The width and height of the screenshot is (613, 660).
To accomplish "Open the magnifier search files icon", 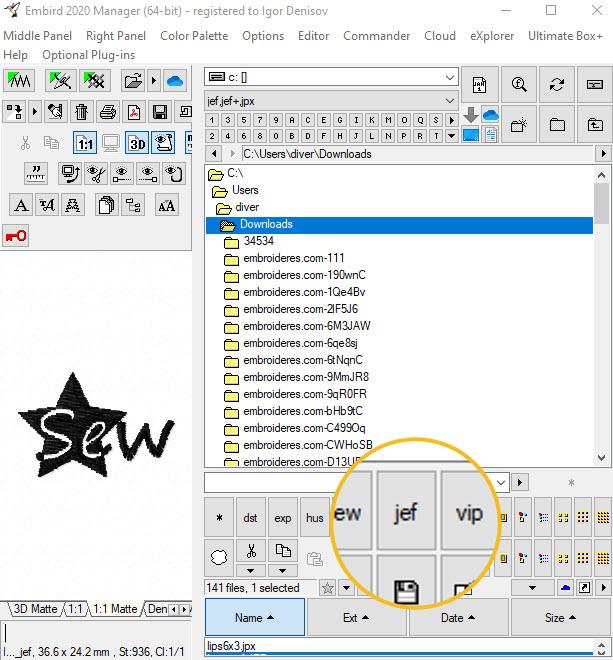I will click(519, 85).
